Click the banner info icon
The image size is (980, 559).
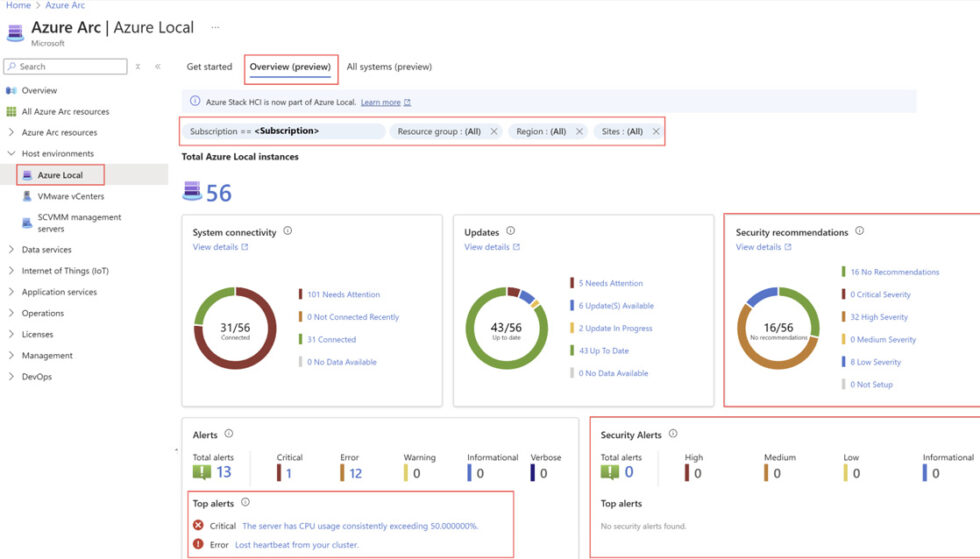point(195,101)
